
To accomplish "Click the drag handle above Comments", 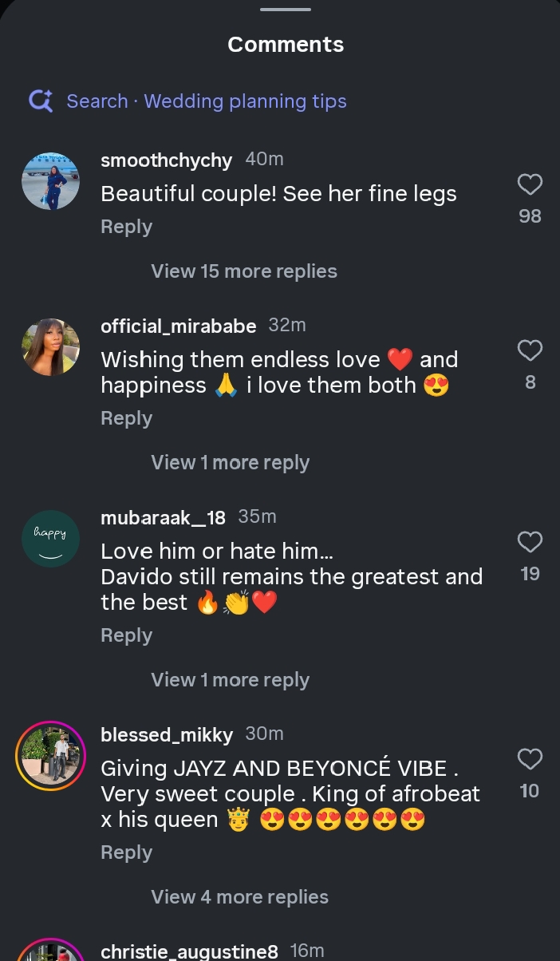I will tap(285, 9).
